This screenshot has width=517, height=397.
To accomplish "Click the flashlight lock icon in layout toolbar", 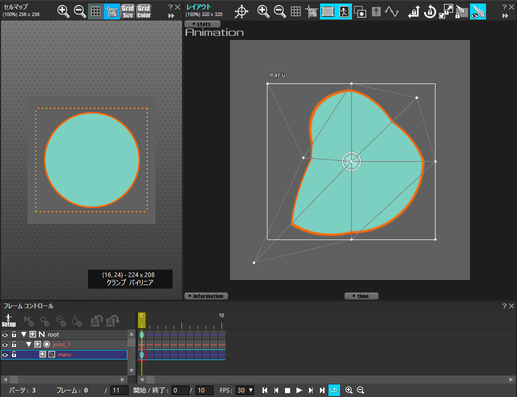I will [x=462, y=12].
